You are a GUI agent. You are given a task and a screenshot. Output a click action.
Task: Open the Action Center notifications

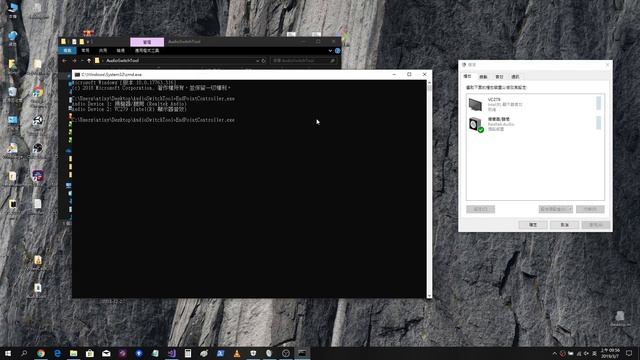coord(629,353)
